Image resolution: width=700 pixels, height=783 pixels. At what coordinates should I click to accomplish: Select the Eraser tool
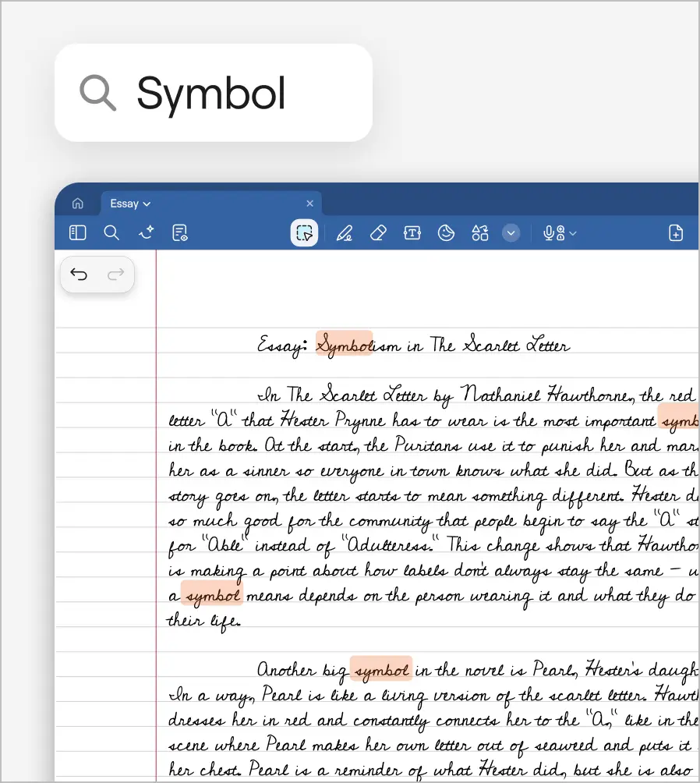(379, 232)
